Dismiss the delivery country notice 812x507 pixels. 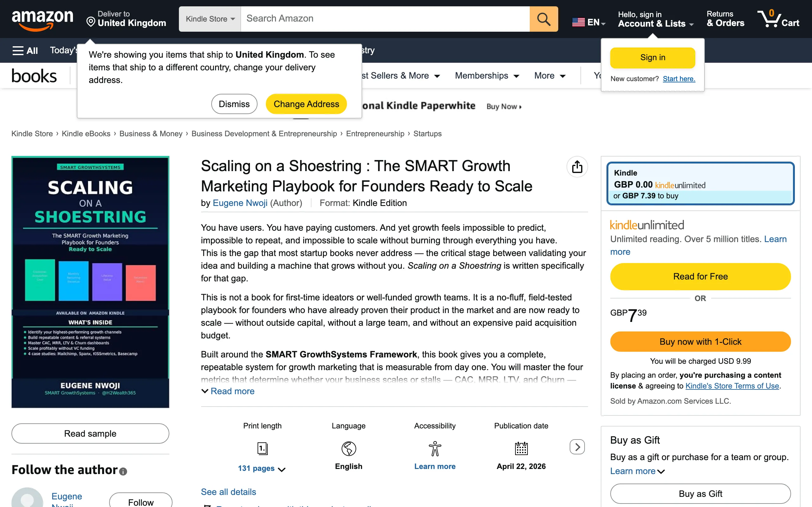(x=234, y=104)
